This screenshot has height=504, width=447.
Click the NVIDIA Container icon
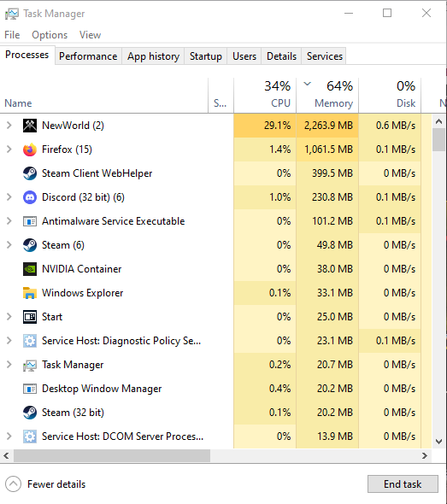[30, 269]
